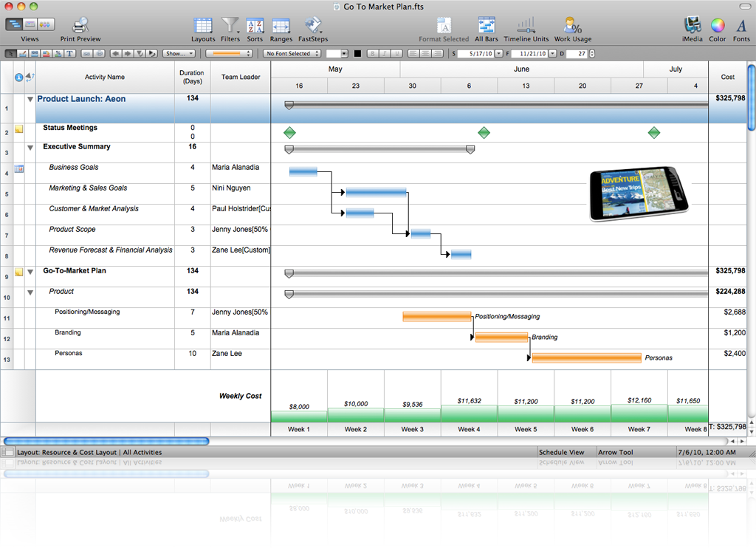Screen dimensions: 756x548
Task: Click the Sorts toolbar icon
Action: click(255, 27)
